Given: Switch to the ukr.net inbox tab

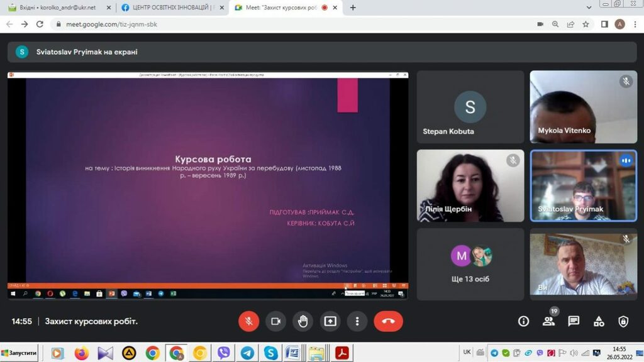Looking at the screenshot, I should [x=57, y=8].
